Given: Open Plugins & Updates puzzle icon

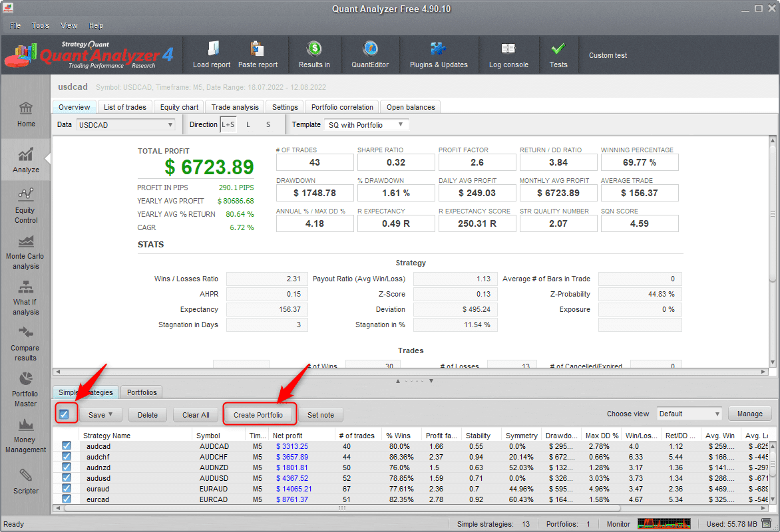Looking at the screenshot, I should 439,49.
